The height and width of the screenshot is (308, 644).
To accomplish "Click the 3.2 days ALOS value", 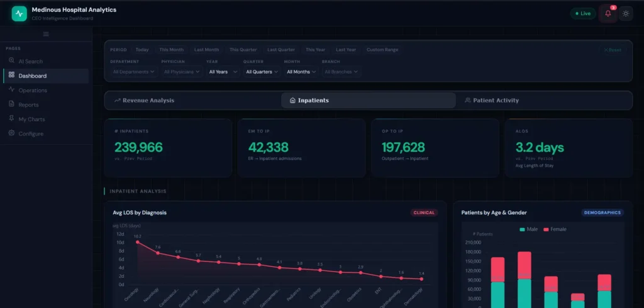I will [540, 147].
